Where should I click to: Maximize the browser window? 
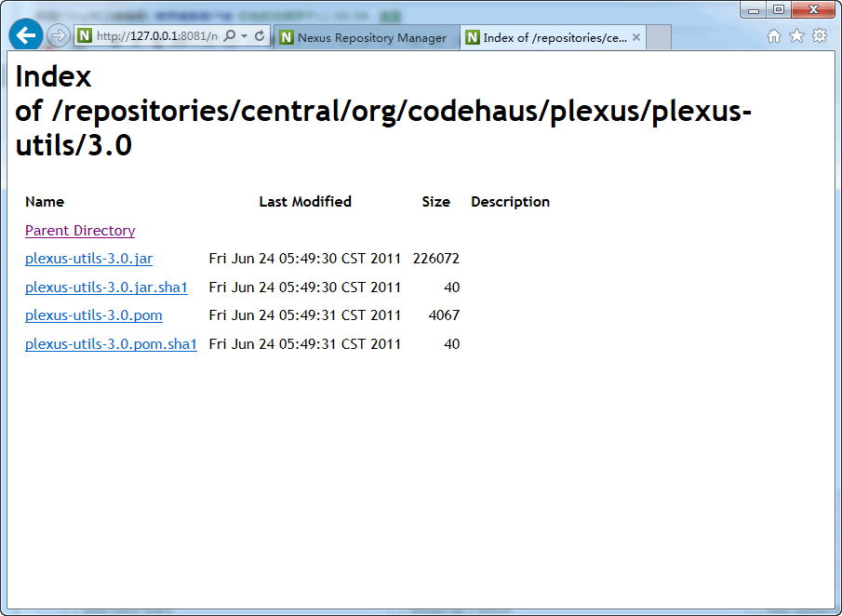[x=778, y=9]
